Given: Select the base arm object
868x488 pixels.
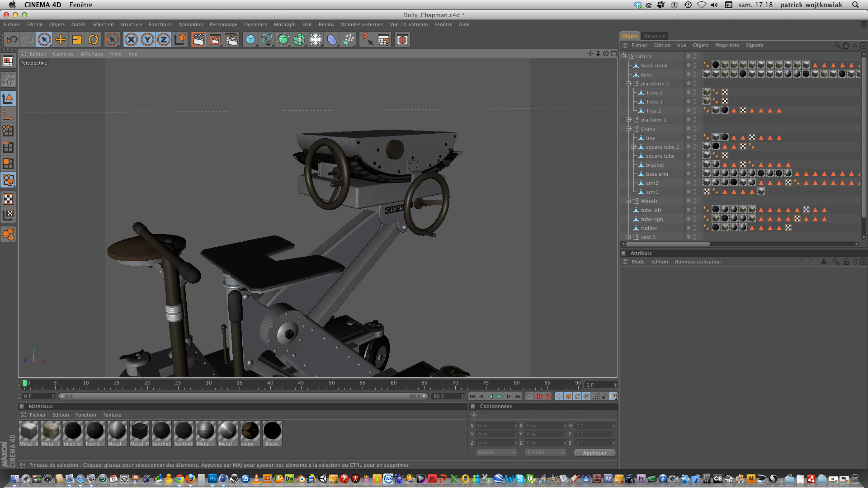Looking at the screenshot, I should [x=656, y=174].
